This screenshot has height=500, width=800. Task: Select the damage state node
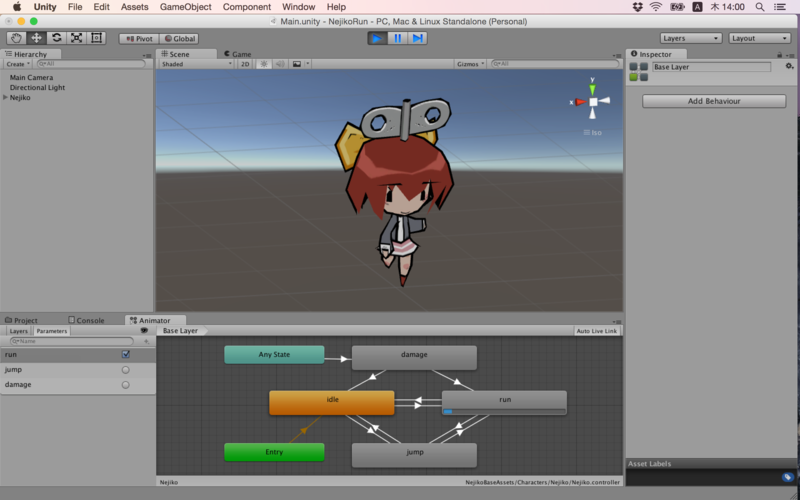click(414, 358)
